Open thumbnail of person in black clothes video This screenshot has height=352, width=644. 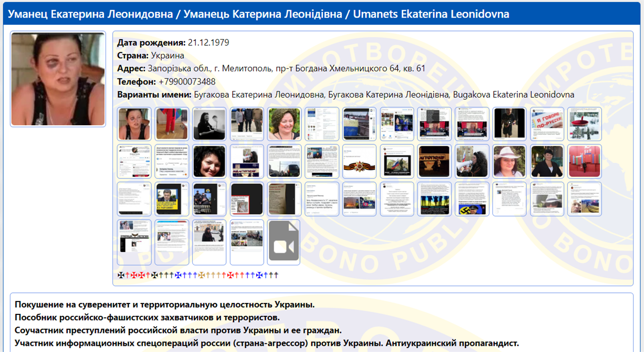tap(510, 124)
